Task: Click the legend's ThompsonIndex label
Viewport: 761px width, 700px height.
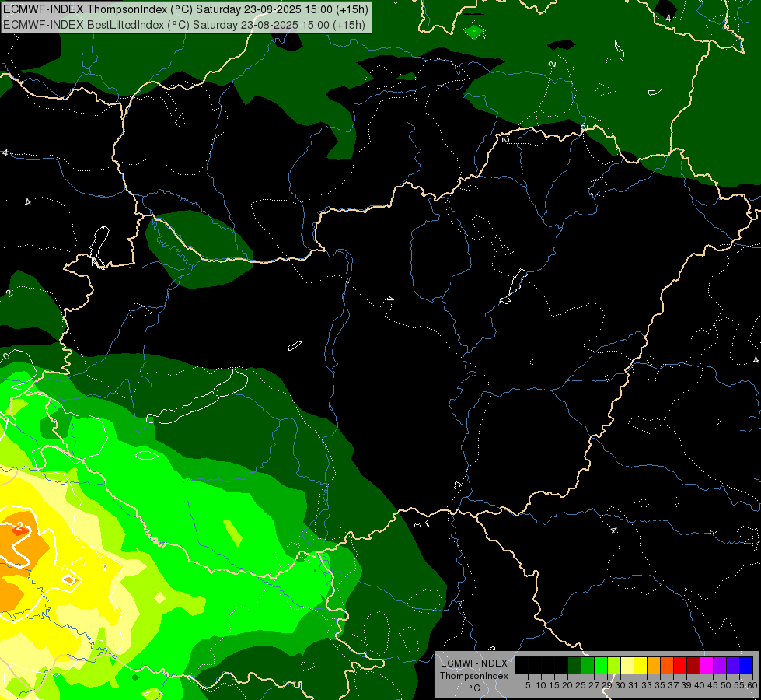Action: [x=474, y=676]
